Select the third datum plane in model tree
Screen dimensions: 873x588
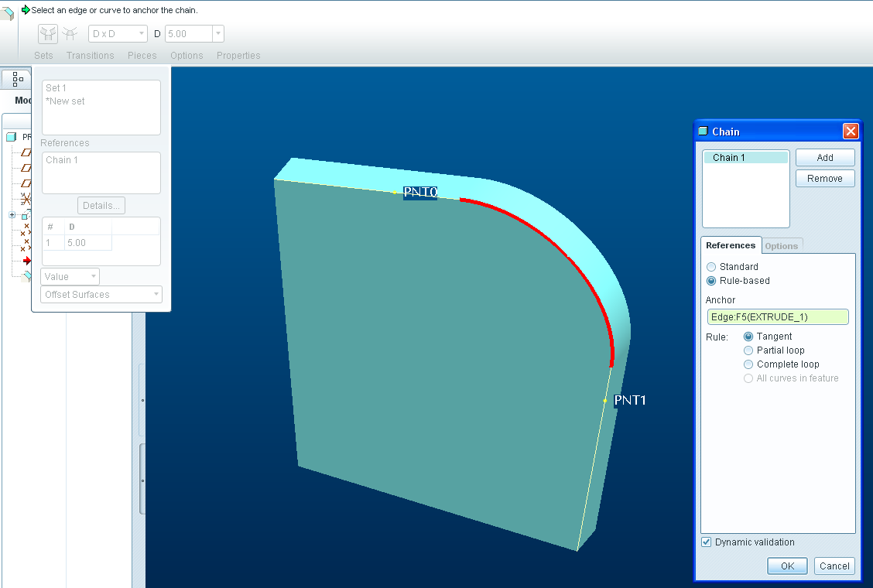[x=26, y=183]
